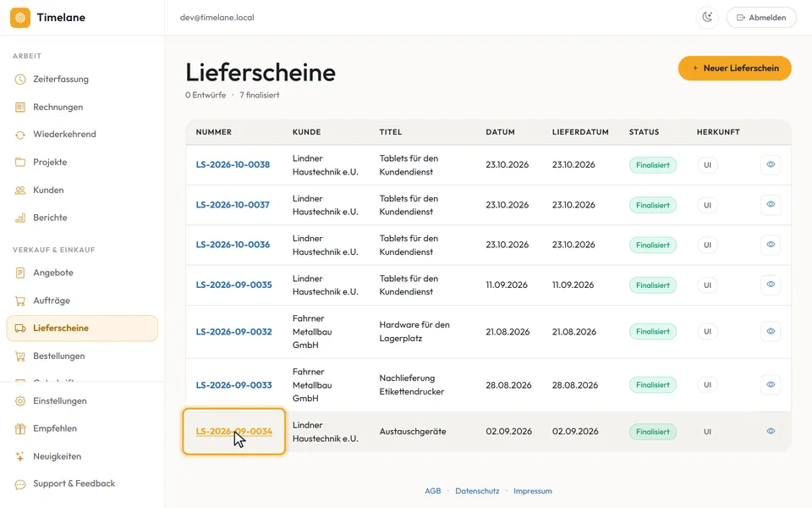
Task: Click UI origin badge of LS-2026-09-0033
Action: [707, 384]
